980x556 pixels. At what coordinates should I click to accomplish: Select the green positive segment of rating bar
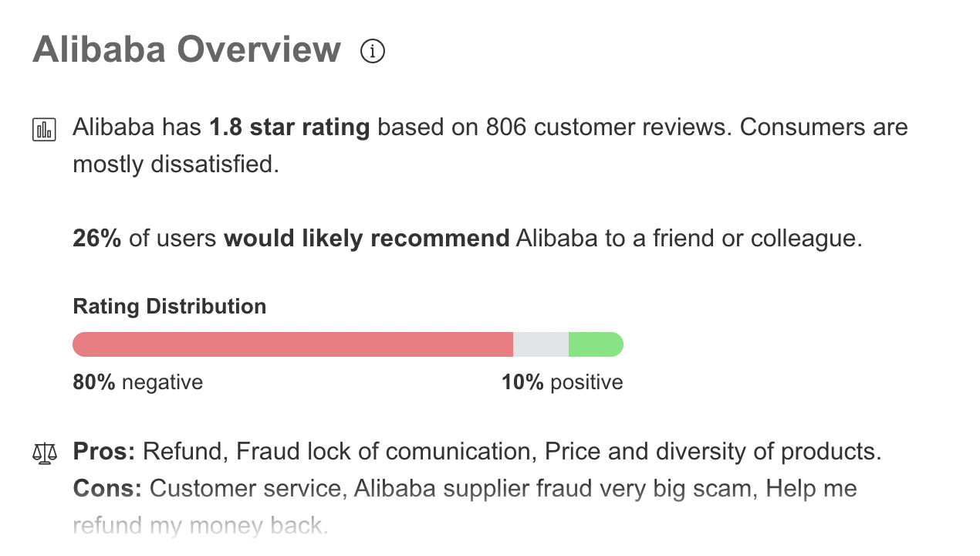pos(596,344)
